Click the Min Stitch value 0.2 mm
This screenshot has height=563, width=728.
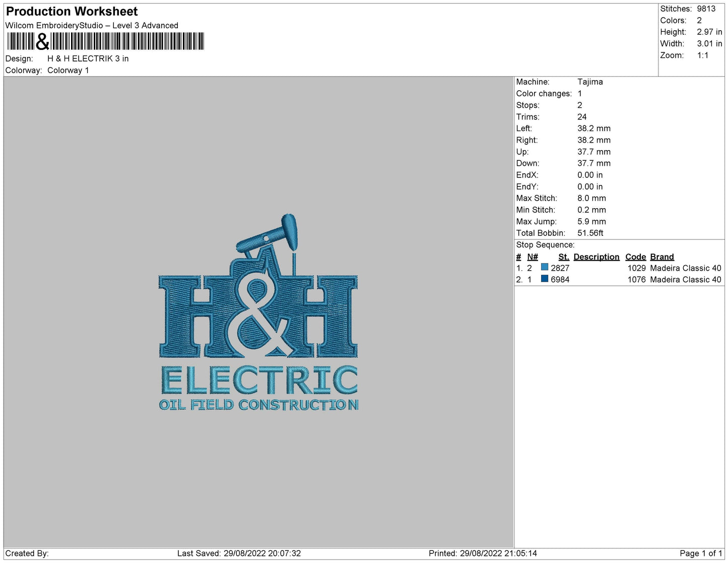[x=592, y=210]
